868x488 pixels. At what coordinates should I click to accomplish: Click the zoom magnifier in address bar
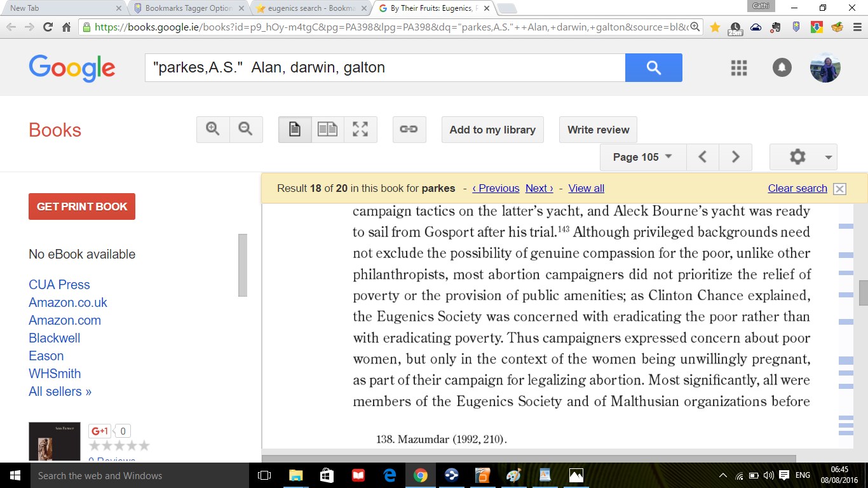click(695, 27)
